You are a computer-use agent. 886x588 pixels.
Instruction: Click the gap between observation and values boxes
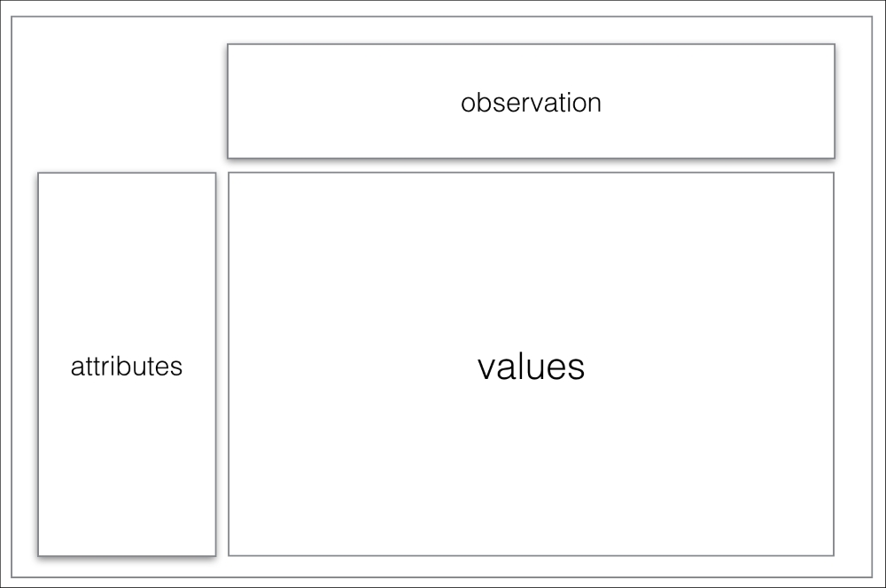(x=531, y=166)
